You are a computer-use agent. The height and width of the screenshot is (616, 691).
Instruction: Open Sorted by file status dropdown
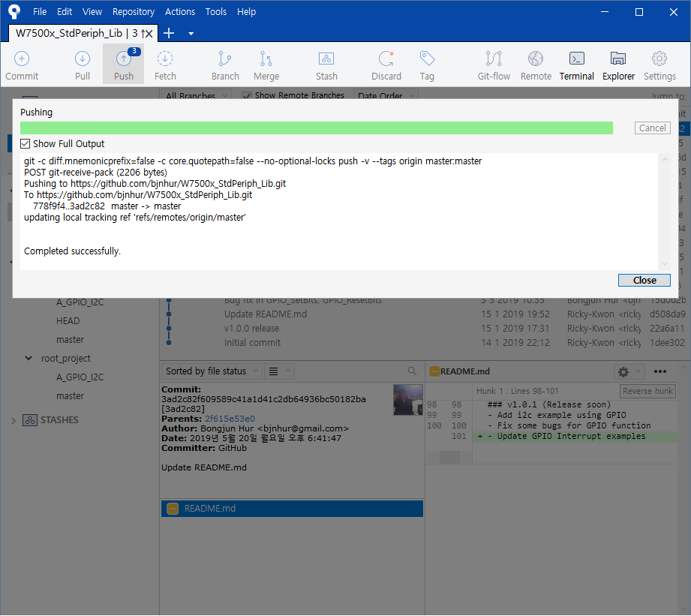tap(212, 371)
